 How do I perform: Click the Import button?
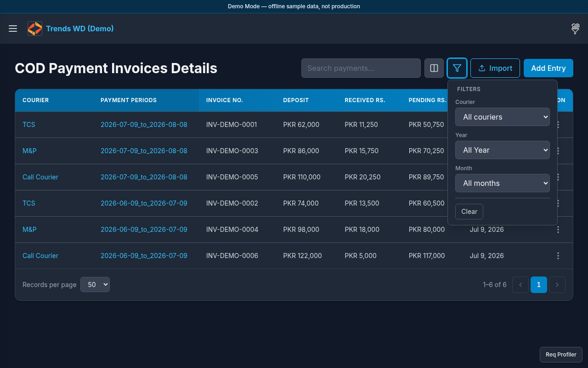click(x=495, y=68)
